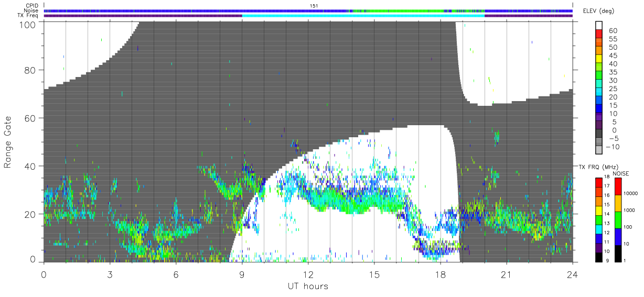Click Range Gate axis tick label '60'

point(30,118)
